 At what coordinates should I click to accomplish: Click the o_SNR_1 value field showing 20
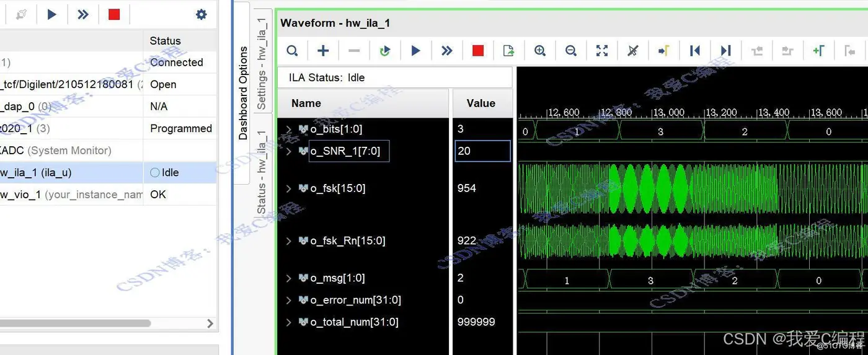483,151
